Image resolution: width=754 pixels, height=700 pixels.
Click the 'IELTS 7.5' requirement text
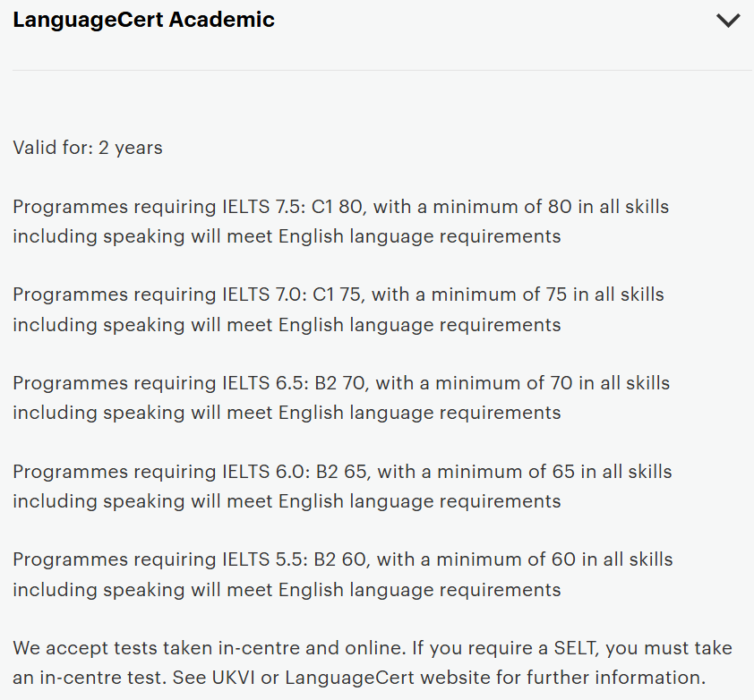pos(262,207)
